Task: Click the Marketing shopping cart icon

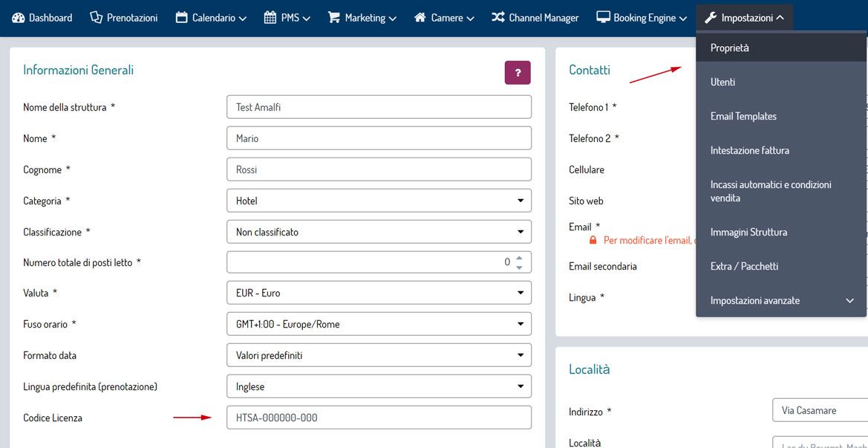Action: click(x=334, y=18)
